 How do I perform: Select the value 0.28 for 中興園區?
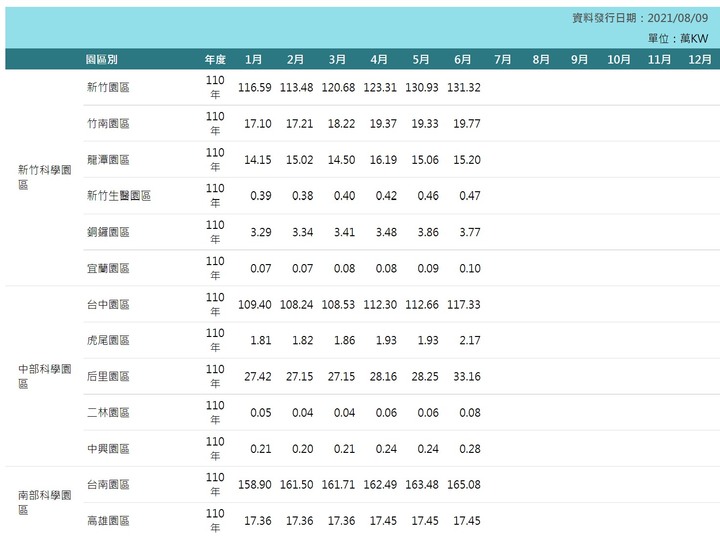point(470,449)
